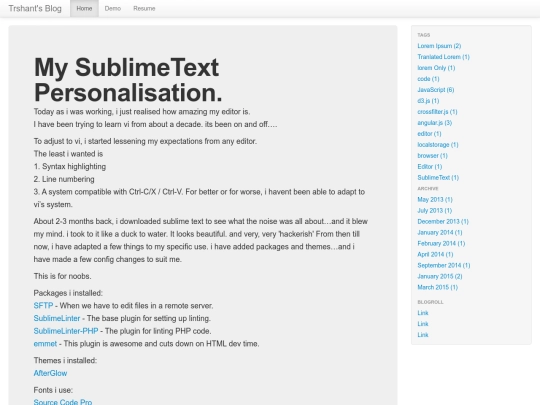Image resolution: width=540 pixels, height=405 pixels.
Task: Select the Home navigation tab
Action: pos(84,8)
